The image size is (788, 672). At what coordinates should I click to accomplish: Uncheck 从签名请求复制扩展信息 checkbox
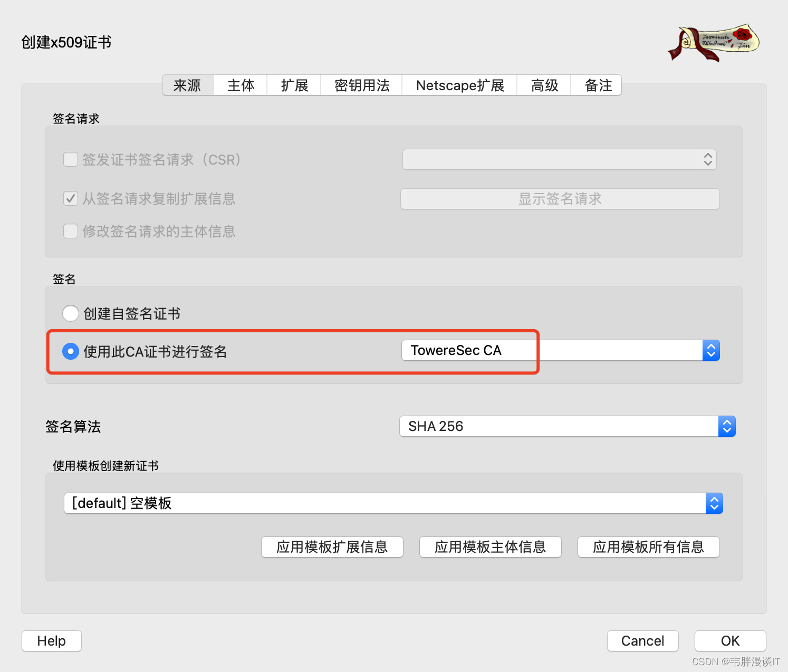click(x=71, y=198)
